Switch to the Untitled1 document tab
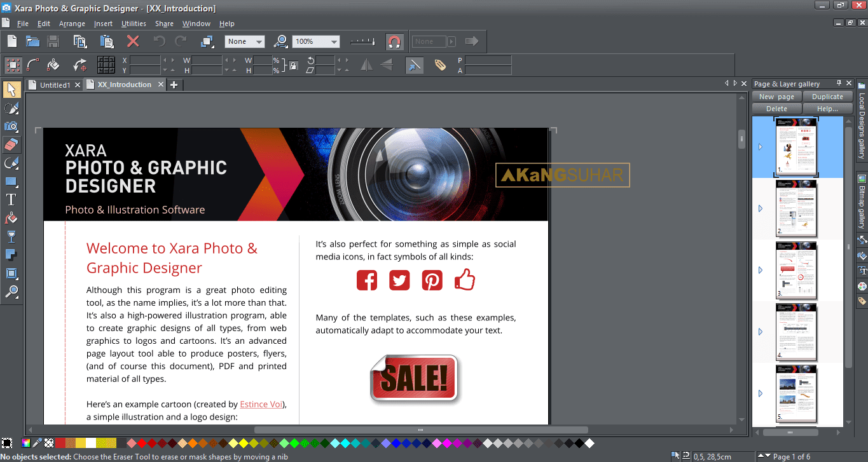The height and width of the screenshot is (462, 868). click(54, 84)
